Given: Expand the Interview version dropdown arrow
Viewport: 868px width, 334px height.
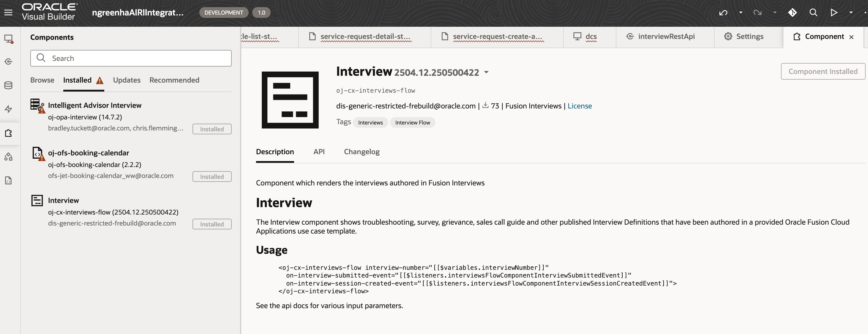Looking at the screenshot, I should click(x=486, y=72).
